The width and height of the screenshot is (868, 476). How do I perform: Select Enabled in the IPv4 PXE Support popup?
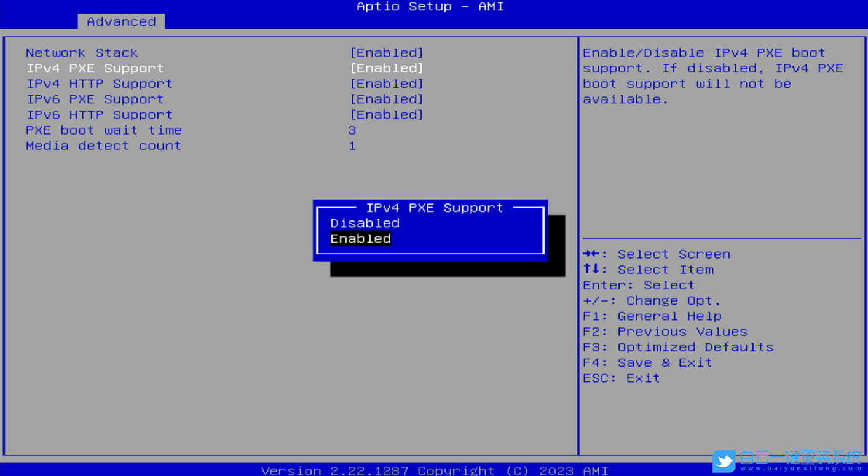coord(360,238)
